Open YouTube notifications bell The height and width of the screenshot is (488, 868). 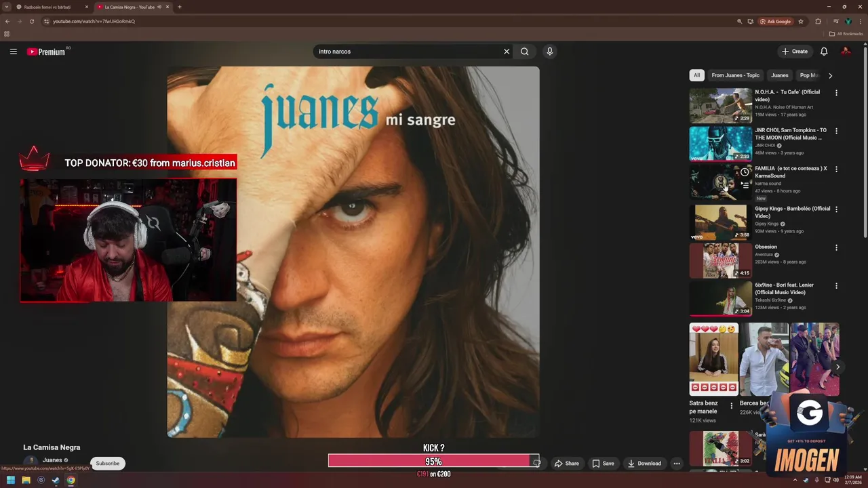[x=824, y=52]
